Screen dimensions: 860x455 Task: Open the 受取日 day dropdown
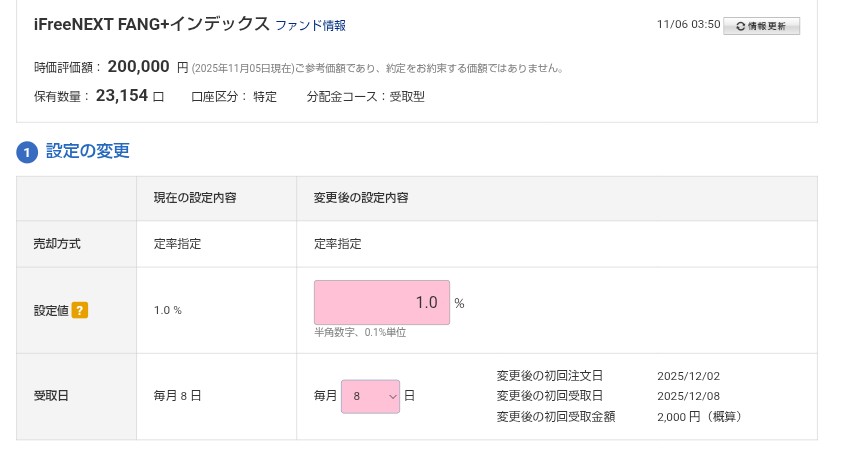370,396
